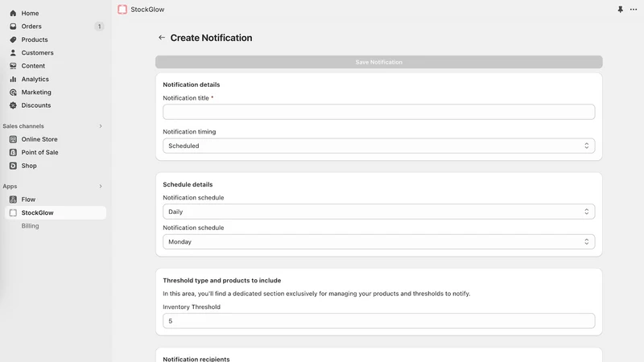
Task: Click the Marketing target icon
Action: point(13,93)
